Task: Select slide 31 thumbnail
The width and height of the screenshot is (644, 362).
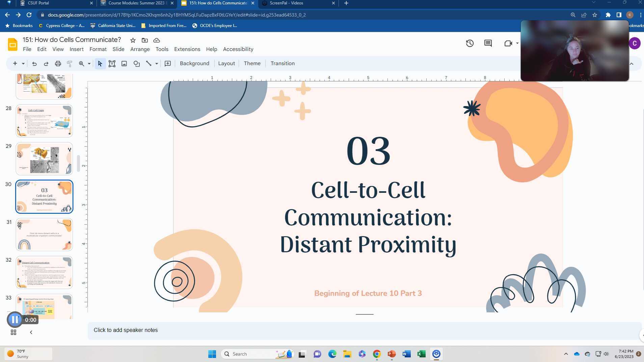Action: point(44,234)
